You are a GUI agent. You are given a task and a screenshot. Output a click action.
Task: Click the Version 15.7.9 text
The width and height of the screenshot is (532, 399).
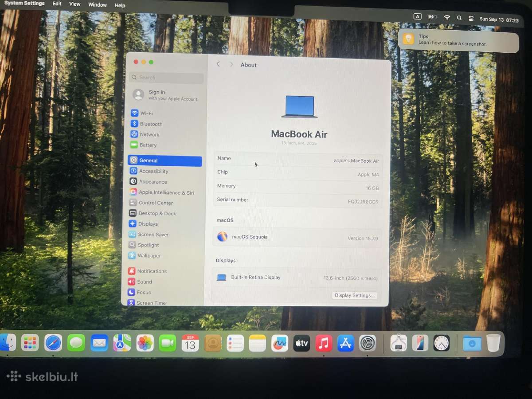(363, 239)
